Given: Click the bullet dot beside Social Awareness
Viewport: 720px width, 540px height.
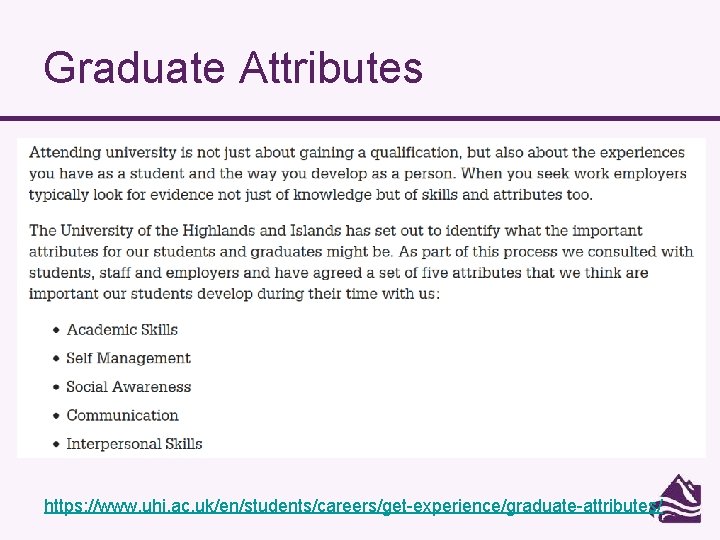Looking at the screenshot, I should [x=55, y=387].
